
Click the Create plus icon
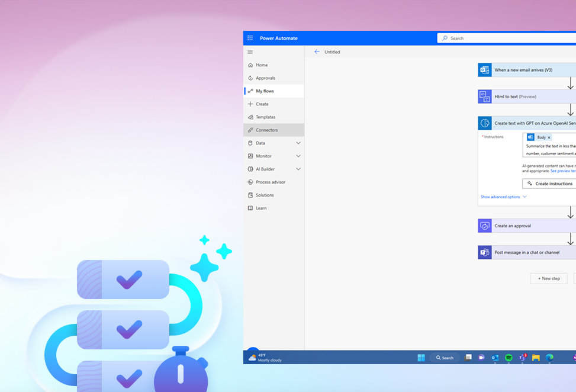(x=250, y=104)
